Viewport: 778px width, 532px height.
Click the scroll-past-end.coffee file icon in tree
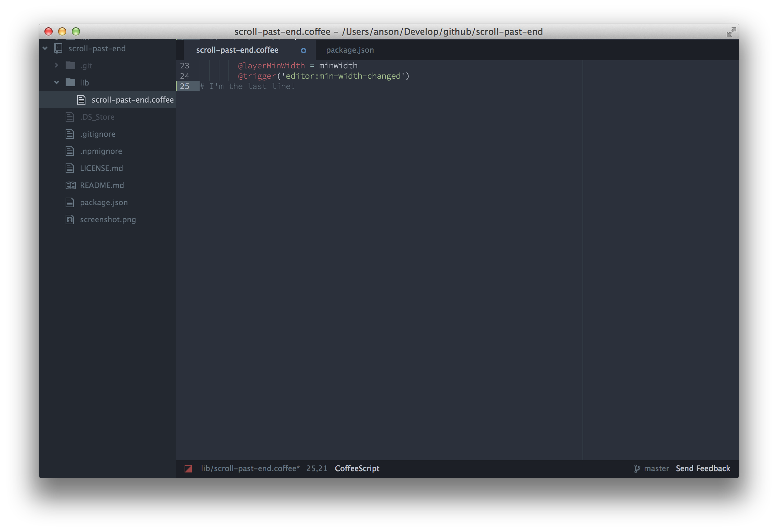[81, 99]
